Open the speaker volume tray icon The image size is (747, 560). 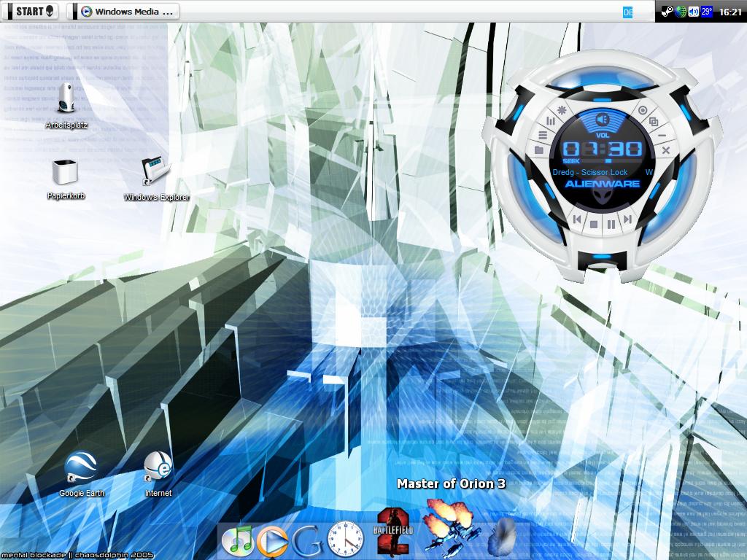pyautogui.click(x=694, y=12)
